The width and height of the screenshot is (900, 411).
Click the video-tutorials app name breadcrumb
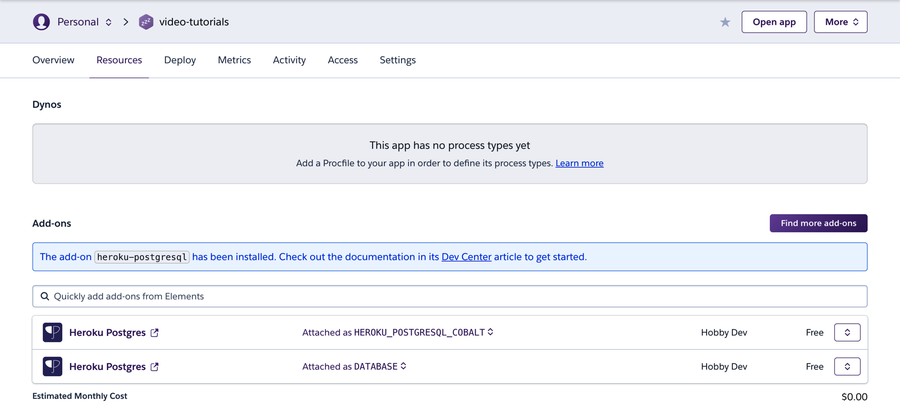194,22
